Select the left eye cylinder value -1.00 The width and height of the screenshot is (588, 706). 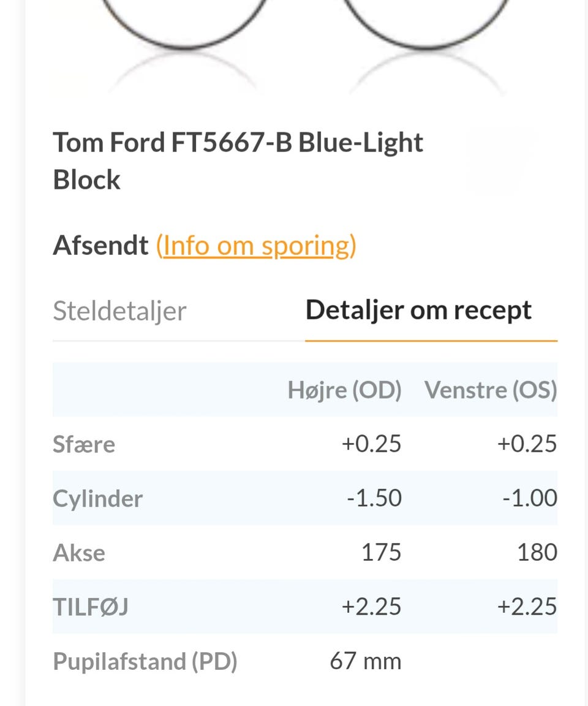529,498
